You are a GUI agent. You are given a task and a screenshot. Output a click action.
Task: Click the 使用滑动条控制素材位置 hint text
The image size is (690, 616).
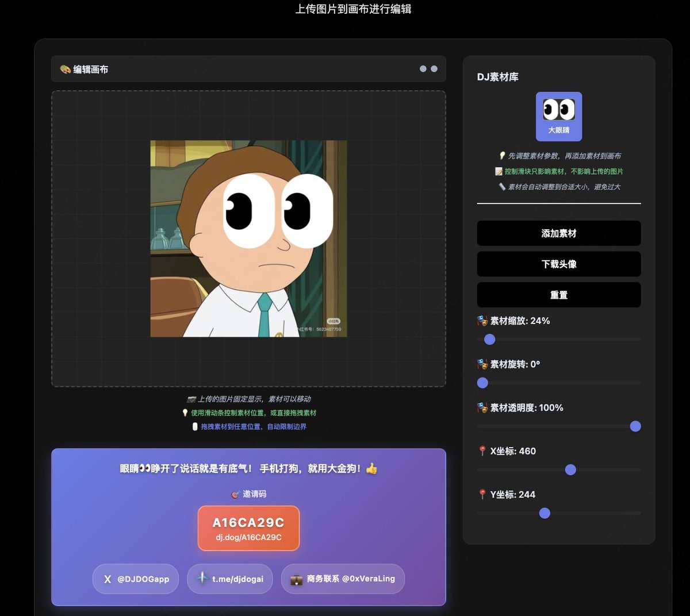[x=254, y=413]
